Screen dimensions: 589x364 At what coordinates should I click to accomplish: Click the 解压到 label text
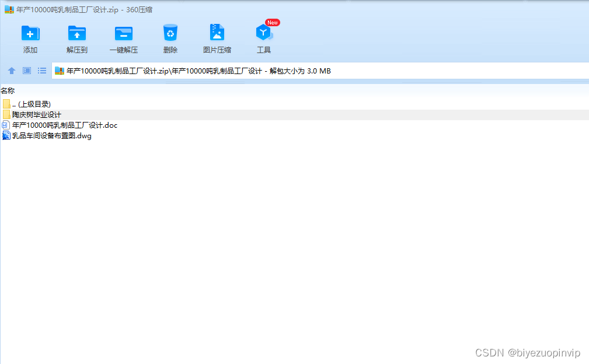(x=77, y=50)
